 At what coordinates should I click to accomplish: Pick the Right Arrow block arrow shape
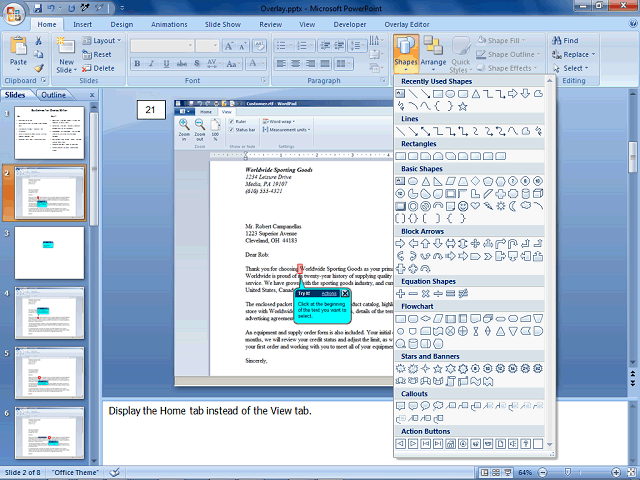(x=400, y=244)
